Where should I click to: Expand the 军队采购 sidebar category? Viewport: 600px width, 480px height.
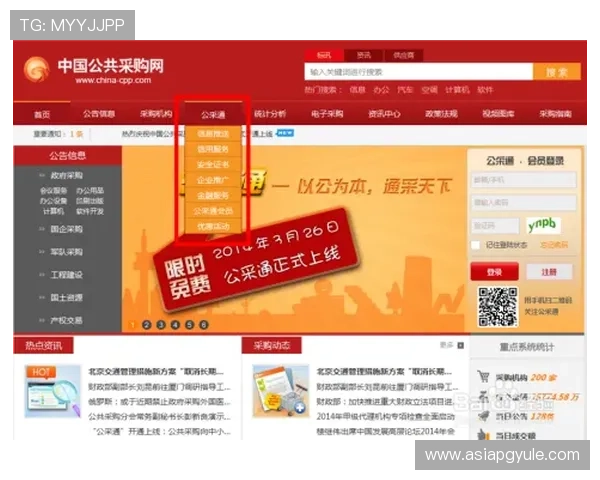pos(66,252)
